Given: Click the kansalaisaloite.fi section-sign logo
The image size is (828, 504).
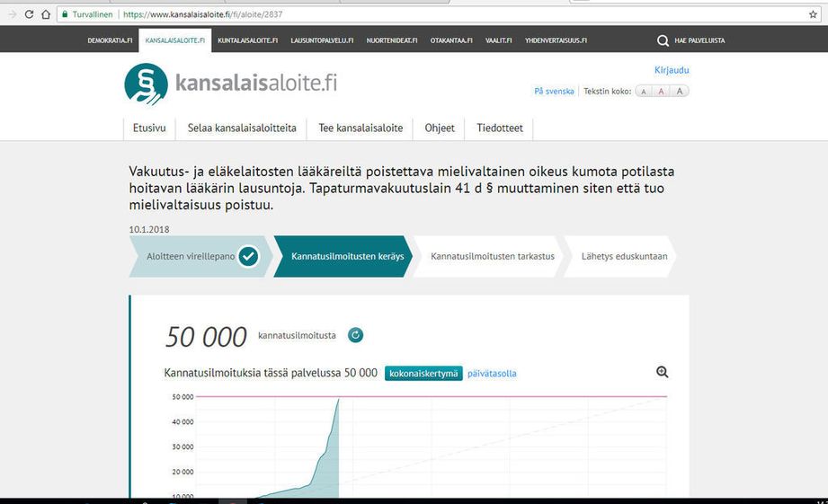Looking at the screenshot, I should tap(146, 84).
